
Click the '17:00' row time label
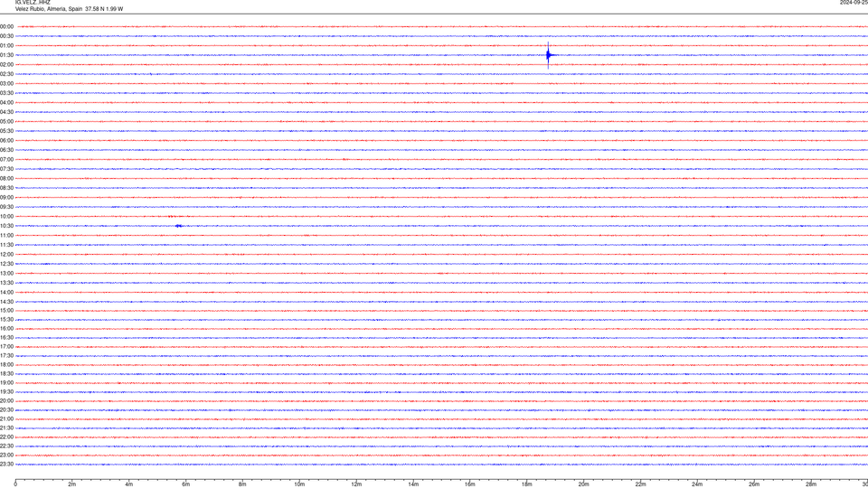(x=6, y=347)
